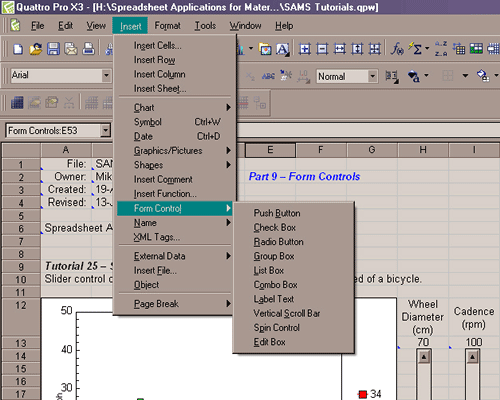Click the line/column spacing icon next to Normal
The width and height of the screenshot is (500, 400).
point(392,76)
